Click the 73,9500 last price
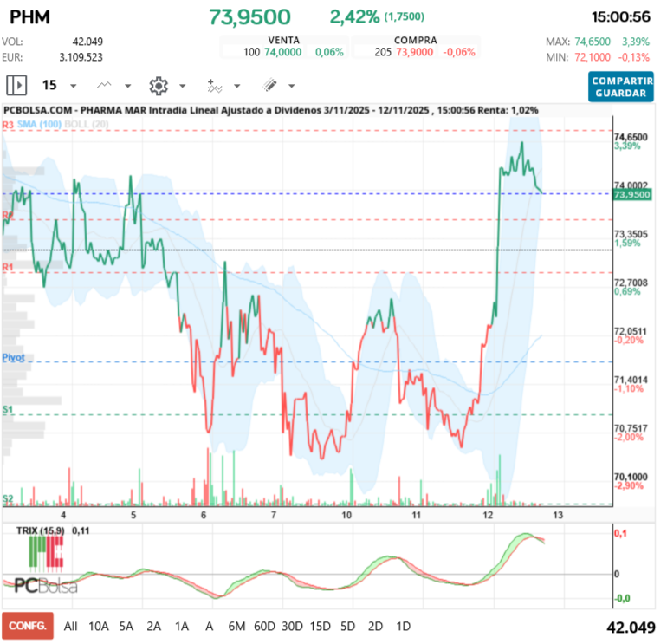667x644 pixels. (x=249, y=17)
